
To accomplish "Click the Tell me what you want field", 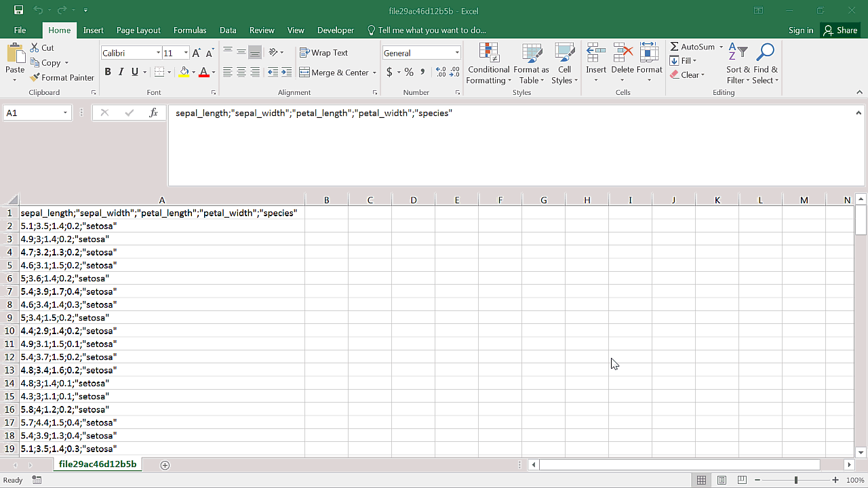I will (x=431, y=30).
